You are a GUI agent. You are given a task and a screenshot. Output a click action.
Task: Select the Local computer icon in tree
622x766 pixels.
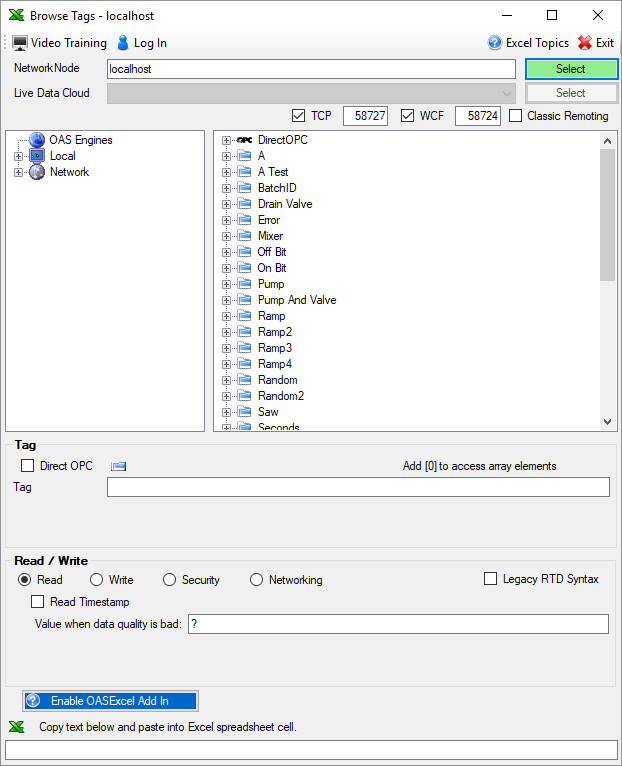tap(37, 156)
